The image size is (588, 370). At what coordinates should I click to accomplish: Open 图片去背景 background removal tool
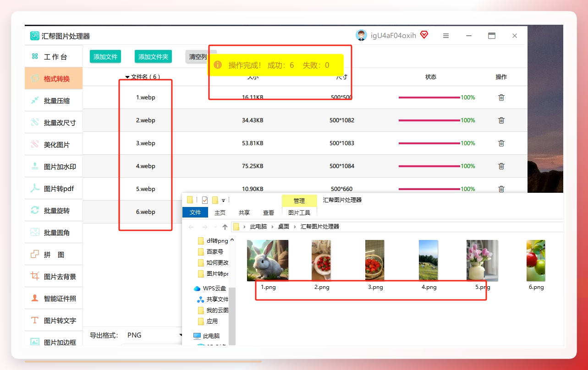pyautogui.click(x=54, y=277)
